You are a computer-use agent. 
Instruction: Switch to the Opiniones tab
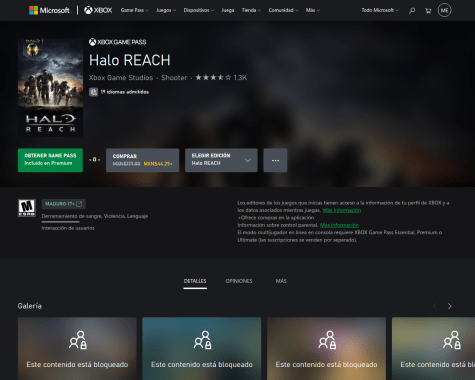(239, 281)
